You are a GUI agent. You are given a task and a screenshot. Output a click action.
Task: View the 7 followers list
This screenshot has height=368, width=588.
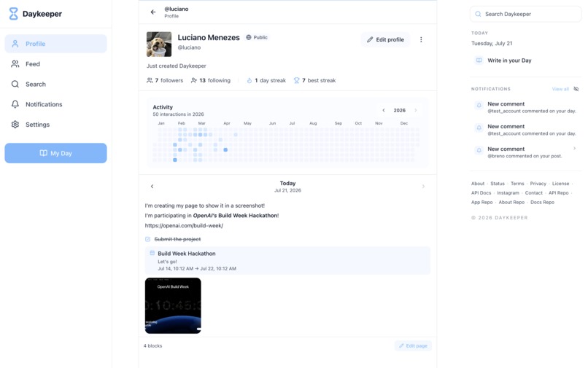point(165,81)
